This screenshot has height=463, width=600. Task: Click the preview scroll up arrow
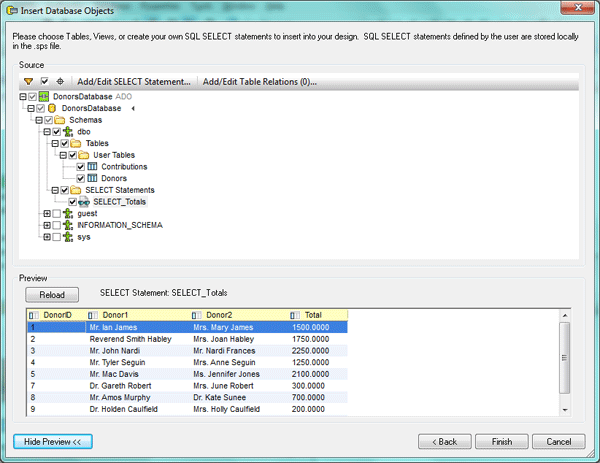point(564,316)
